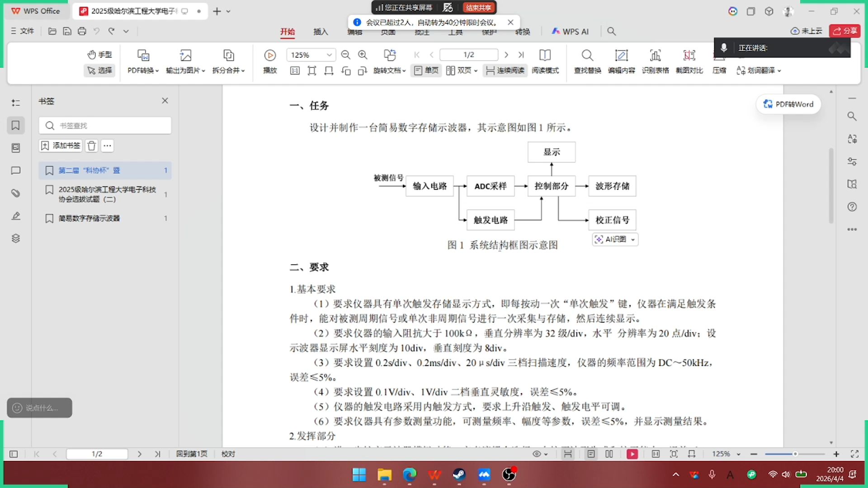Switch to the 开始 ribbon tab
This screenshot has height=488, width=868.
pyautogui.click(x=288, y=32)
